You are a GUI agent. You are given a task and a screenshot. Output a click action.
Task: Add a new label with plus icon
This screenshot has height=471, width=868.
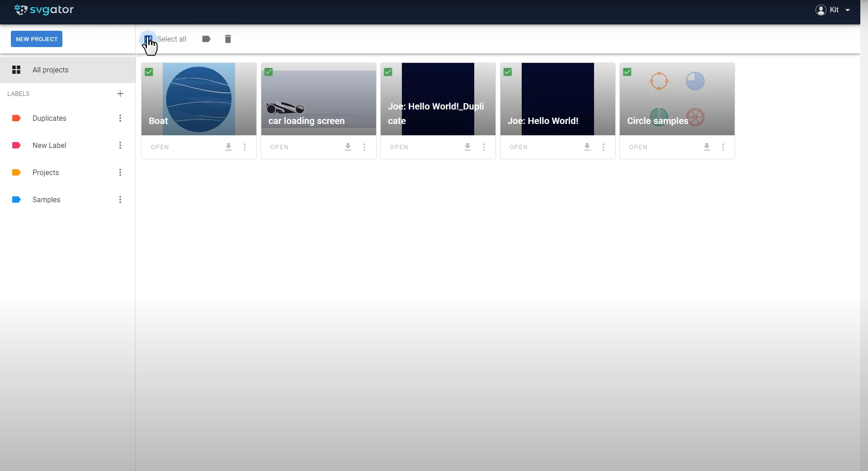120,94
